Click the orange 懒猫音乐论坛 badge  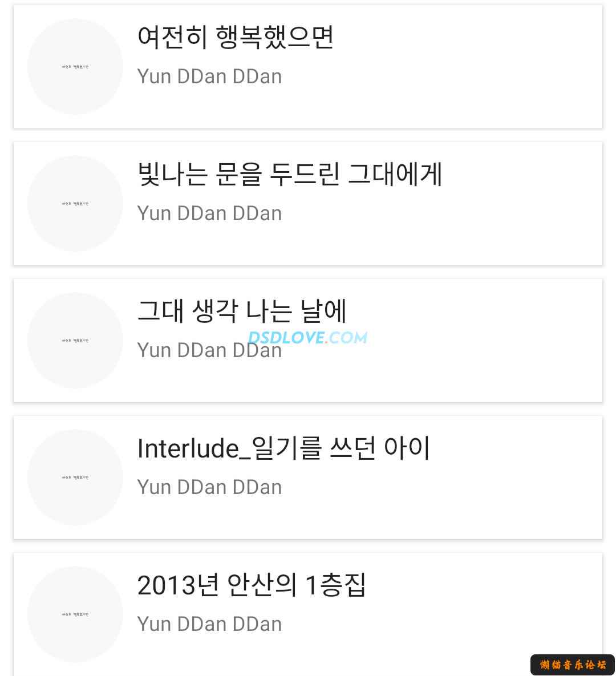pos(573,665)
